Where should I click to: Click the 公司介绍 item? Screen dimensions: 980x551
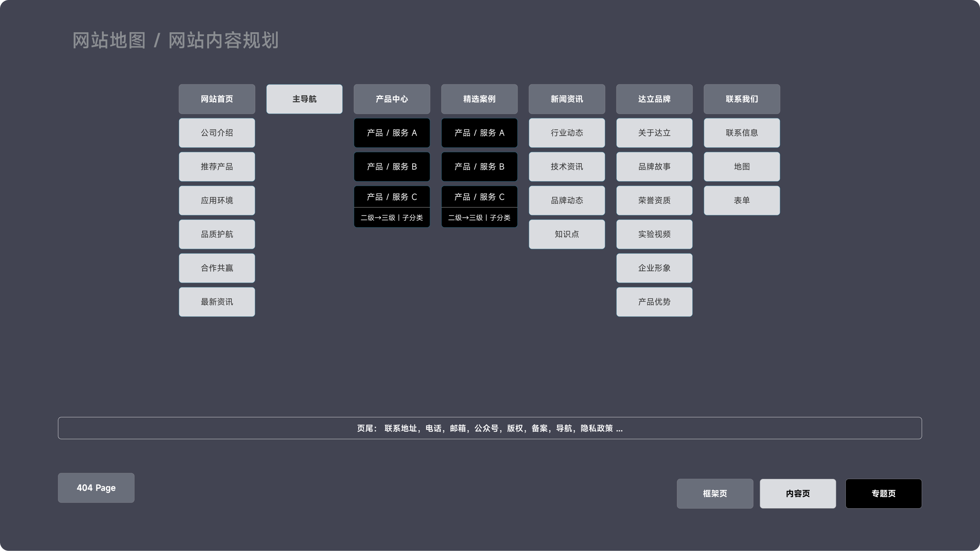click(217, 133)
